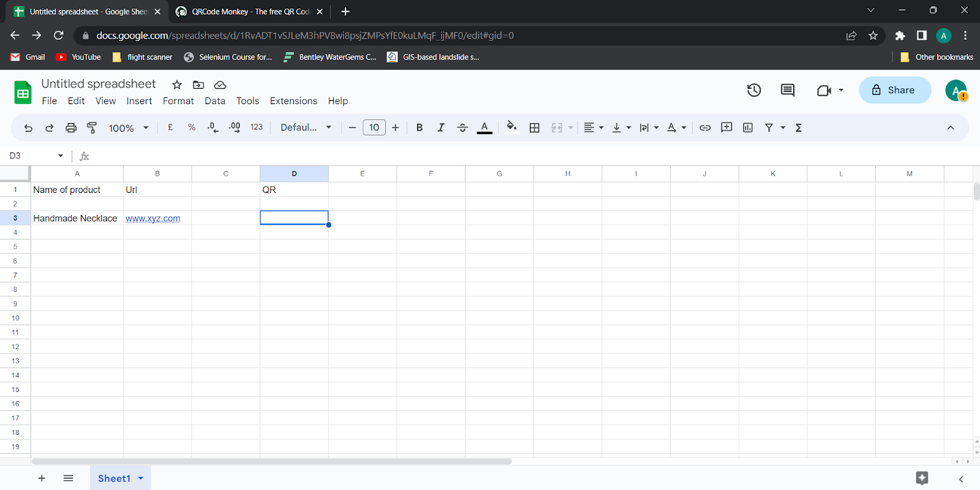The image size is (980, 490).
Task: Click the www.xyz.com link
Action: (x=153, y=218)
